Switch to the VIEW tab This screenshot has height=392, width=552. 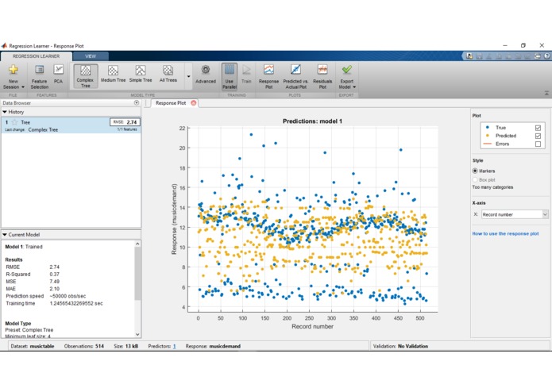coord(91,56)
